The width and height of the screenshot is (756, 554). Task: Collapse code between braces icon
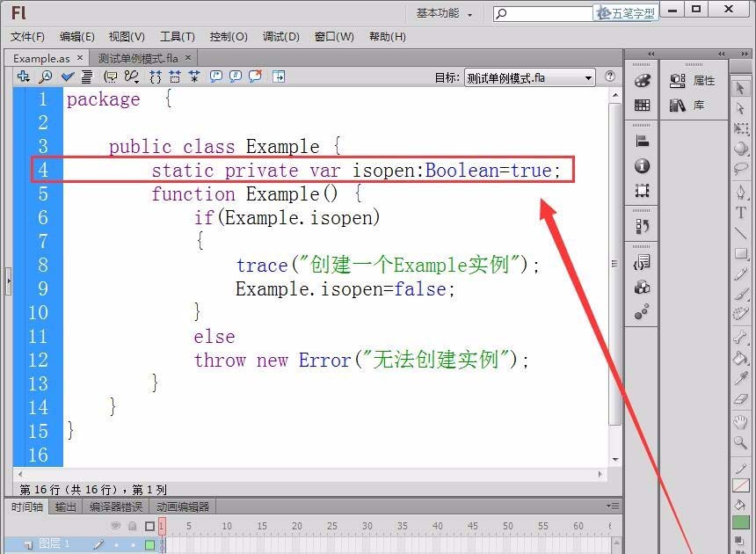[x=154, y=77]
